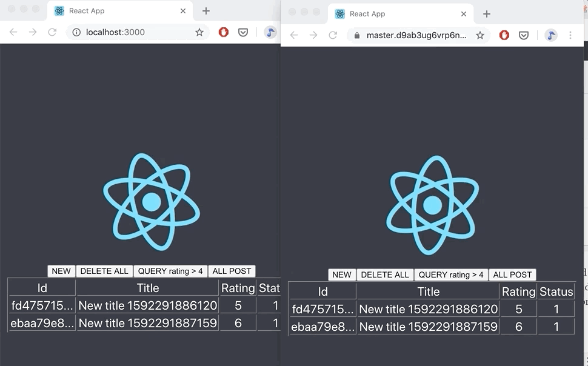Select status 1 in master fd475715 row
The width and height of the screenshot is (588, 366).
click(x=556, y=309)
